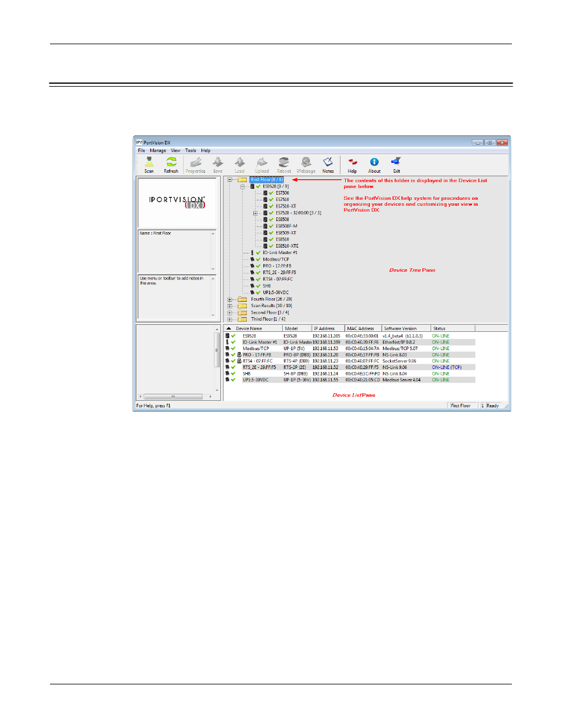Screen dimensions: 562x728
Task: Sort by the Status column header
Action: tap(453, 328)
